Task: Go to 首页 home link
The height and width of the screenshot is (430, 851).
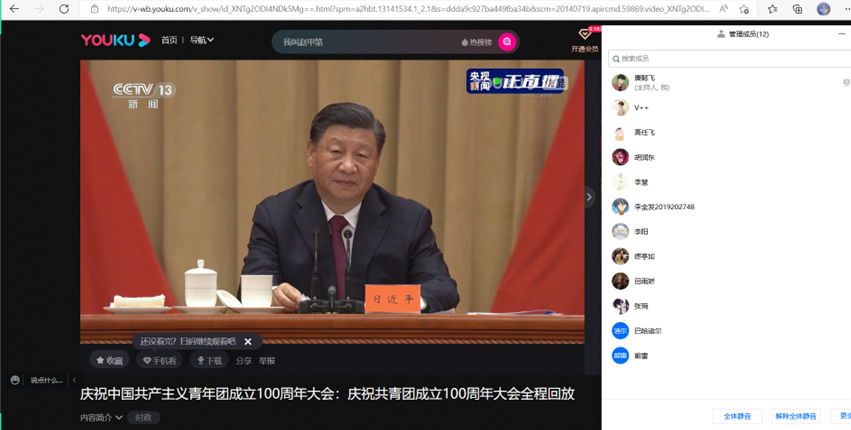Action: tap(169, 40)
